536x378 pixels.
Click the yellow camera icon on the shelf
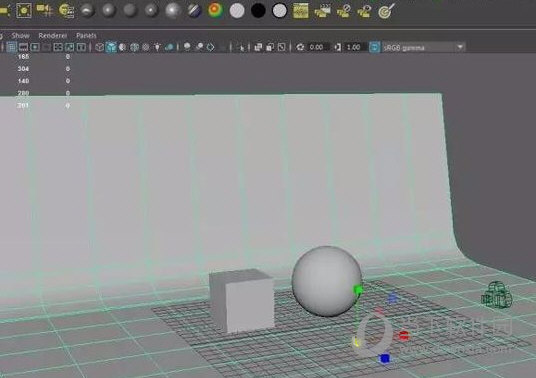coord(44,10)
